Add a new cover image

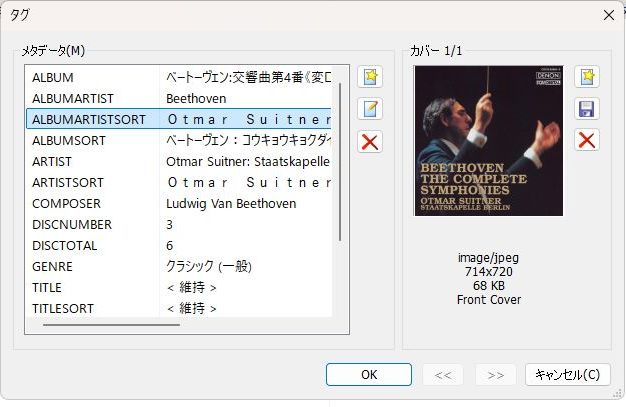(587, 76)
